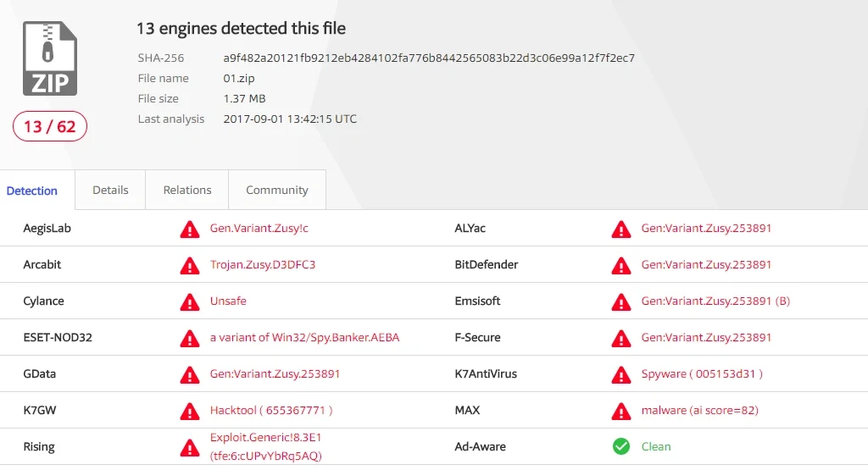Screen dimensions: 868x470
Task: Click the 13 / 62 detection score badge
Action: [x=50, y=126]
